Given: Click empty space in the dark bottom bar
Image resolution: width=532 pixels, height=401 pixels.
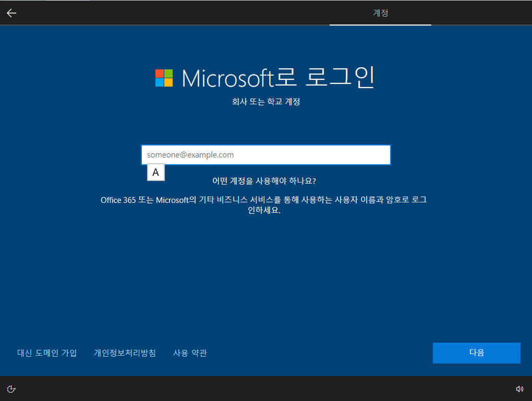Looking at the screenshot, I should coord(264,389).
